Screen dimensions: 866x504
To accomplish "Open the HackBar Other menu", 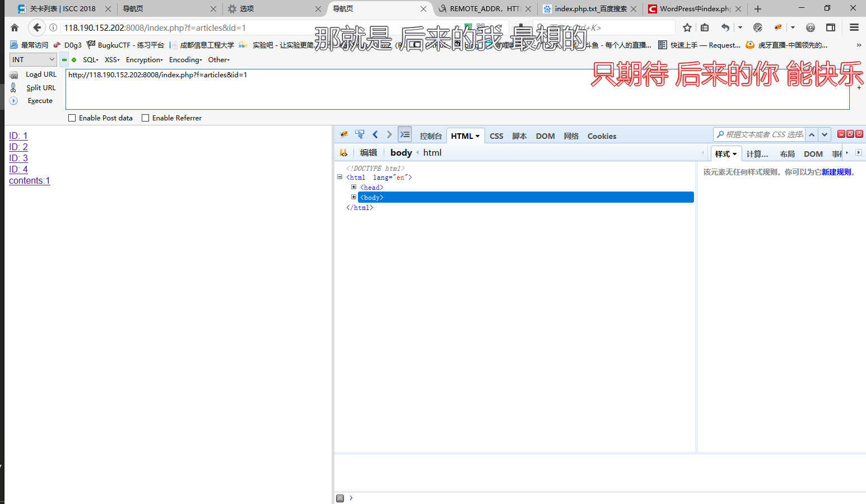I will (x=218, y=59).
